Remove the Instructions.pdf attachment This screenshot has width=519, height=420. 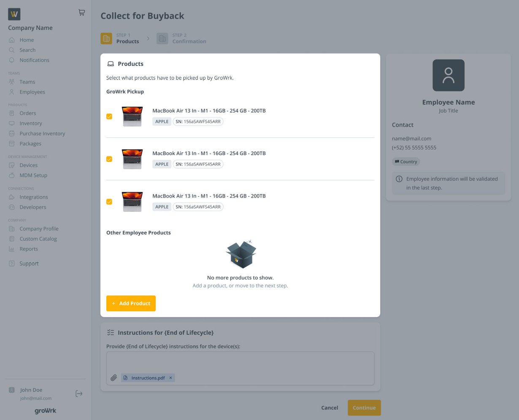point(170,377)
